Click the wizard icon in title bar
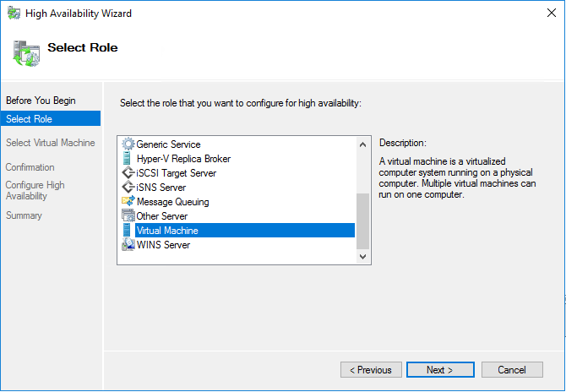 pyautogui.click(x=14, y=14)
